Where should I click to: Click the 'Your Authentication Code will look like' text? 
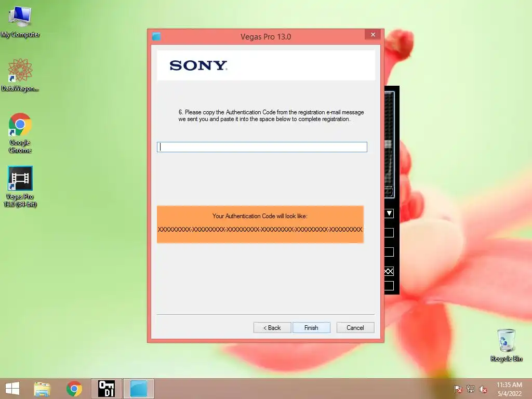(260, 216)
